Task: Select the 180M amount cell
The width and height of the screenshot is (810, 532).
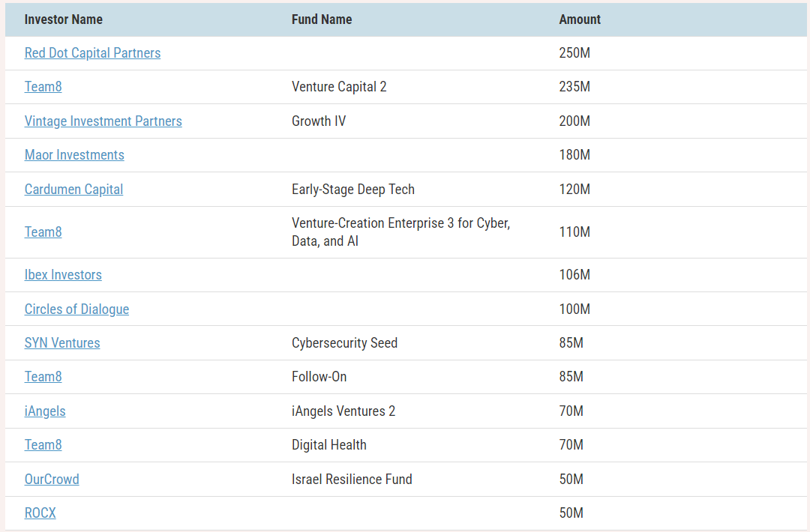Action: (x=574, y=155)
